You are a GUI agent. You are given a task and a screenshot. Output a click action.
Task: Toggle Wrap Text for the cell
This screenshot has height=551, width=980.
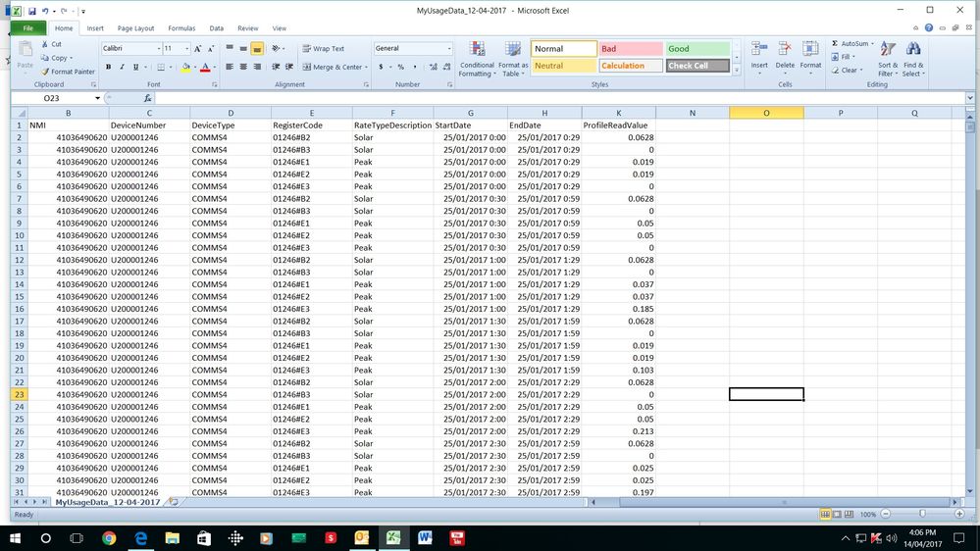(x=323, y=48)
